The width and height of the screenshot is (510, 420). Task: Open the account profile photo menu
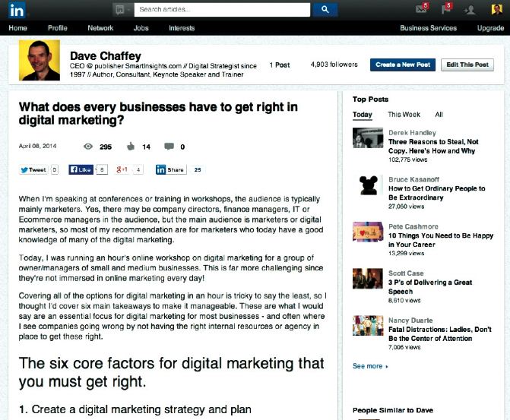[x=496, y=9]
